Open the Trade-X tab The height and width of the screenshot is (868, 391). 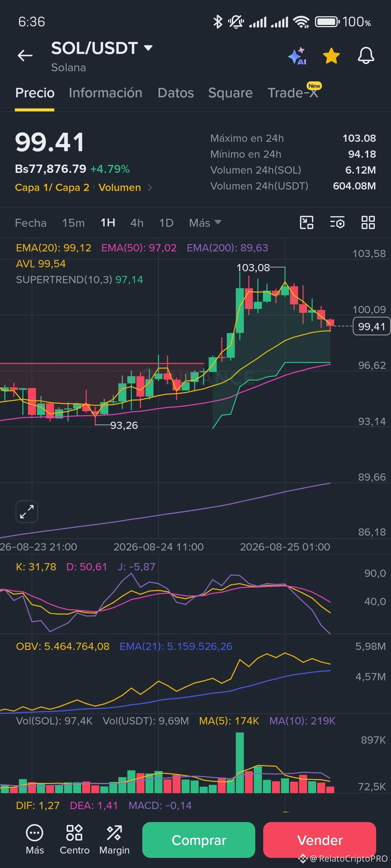click(x=294, y=93)
